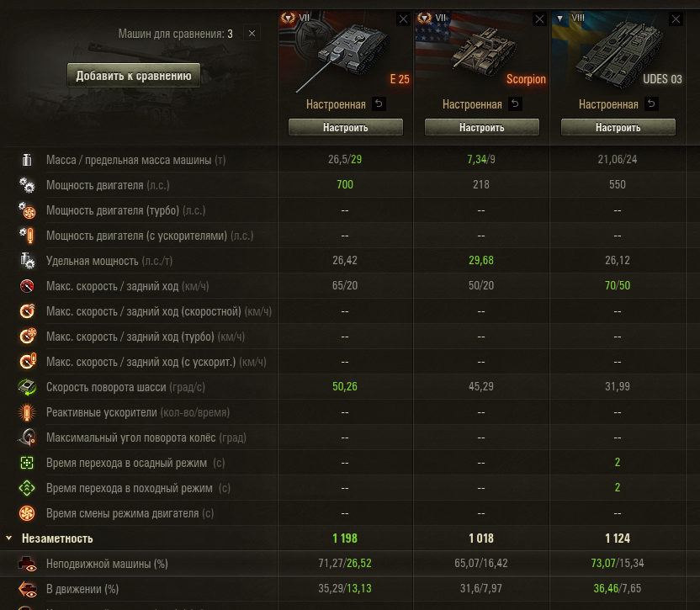Remove the E 25 from the comparison
Image resolution: width=700 pixels, height=610 pixels.
[x=403, y=19]
